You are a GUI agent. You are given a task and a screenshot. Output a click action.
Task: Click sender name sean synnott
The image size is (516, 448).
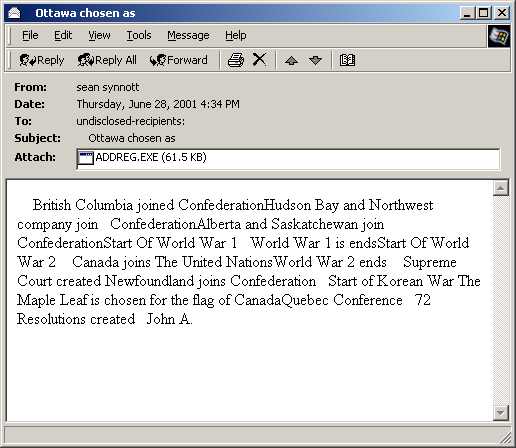108,87
